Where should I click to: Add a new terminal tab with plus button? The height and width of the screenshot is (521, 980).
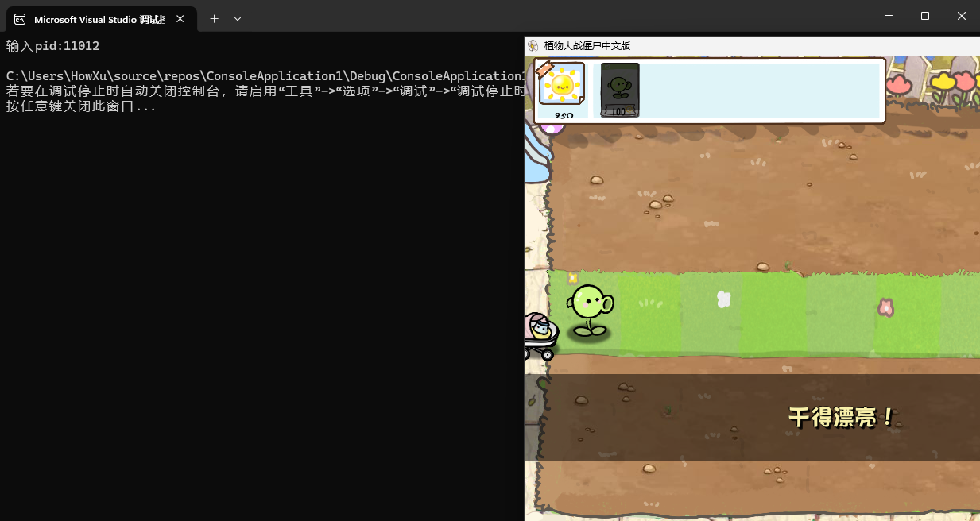214,19
